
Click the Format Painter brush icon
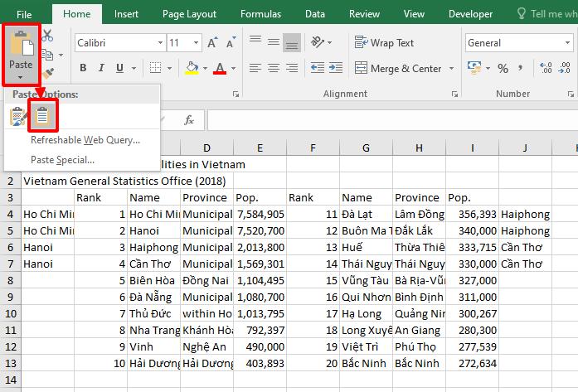point(48,74)
